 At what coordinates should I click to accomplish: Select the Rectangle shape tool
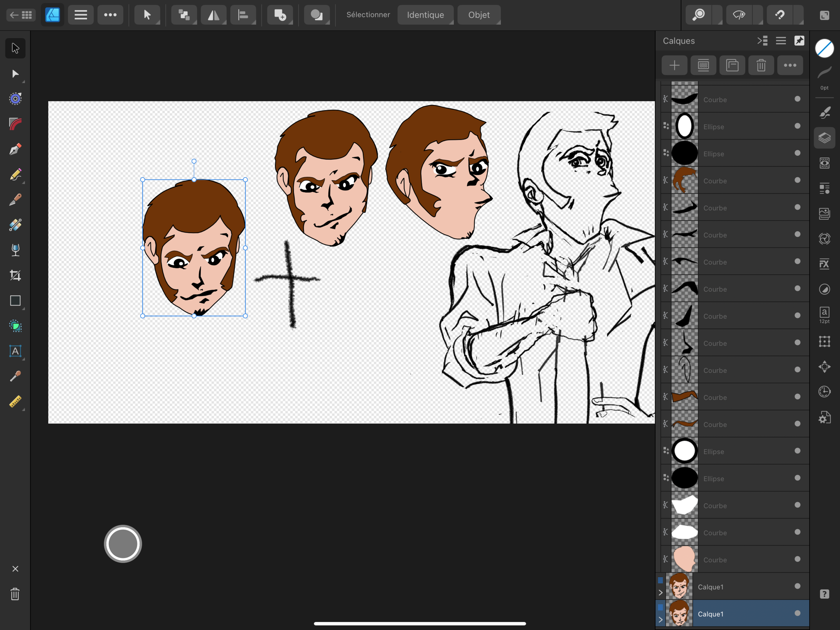(15, 301)
